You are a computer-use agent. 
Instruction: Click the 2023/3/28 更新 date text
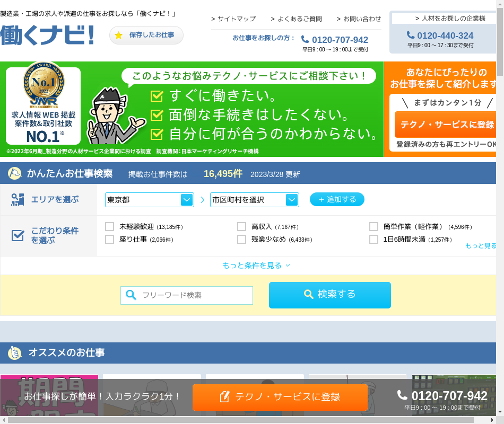pos(275,174)
